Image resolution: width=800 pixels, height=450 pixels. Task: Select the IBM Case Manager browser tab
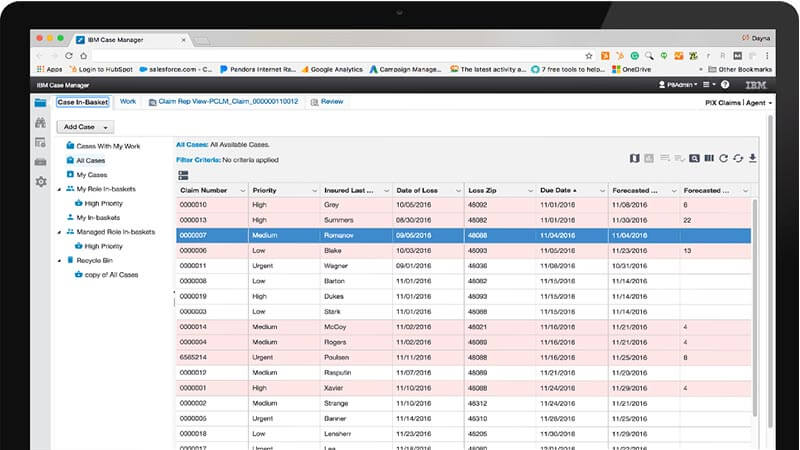pos(131,39)
